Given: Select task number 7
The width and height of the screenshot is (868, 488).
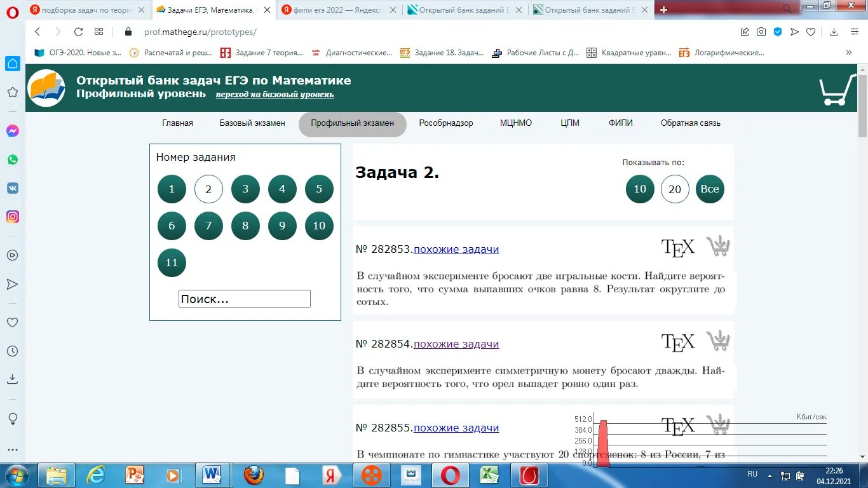Looking at the screenshot, I should (208, 226).
